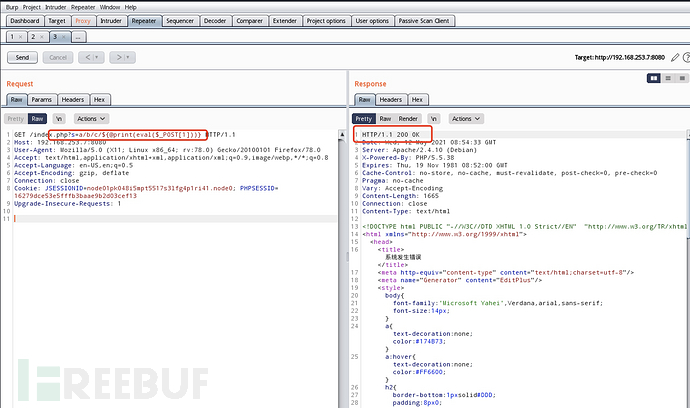Expand the Response Actions dropdown
The height and width of the screenshot is (408, 690).
coord(466,118)
